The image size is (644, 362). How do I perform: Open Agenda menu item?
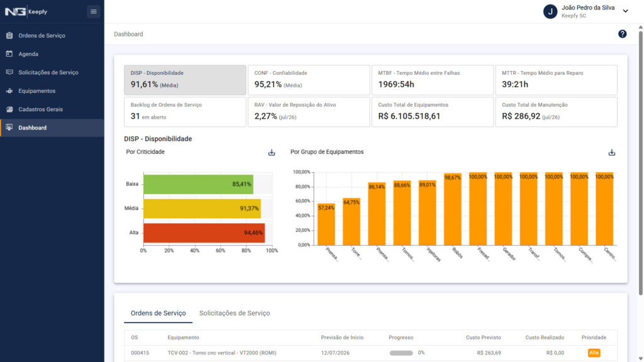tap(52, 54)
